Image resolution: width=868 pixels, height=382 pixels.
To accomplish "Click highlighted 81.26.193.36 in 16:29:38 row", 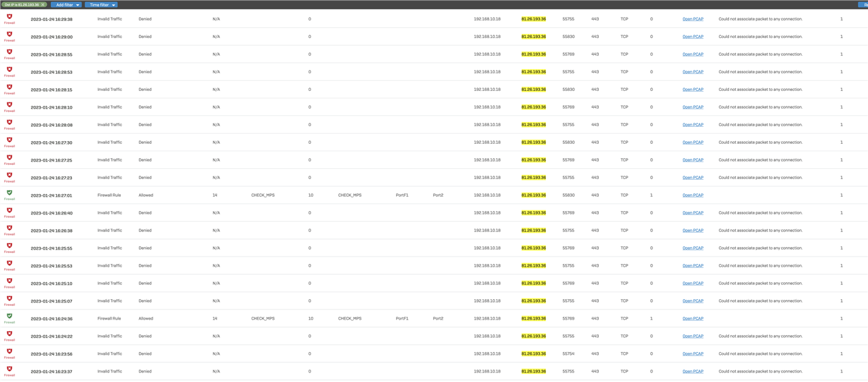I will 534,19.
